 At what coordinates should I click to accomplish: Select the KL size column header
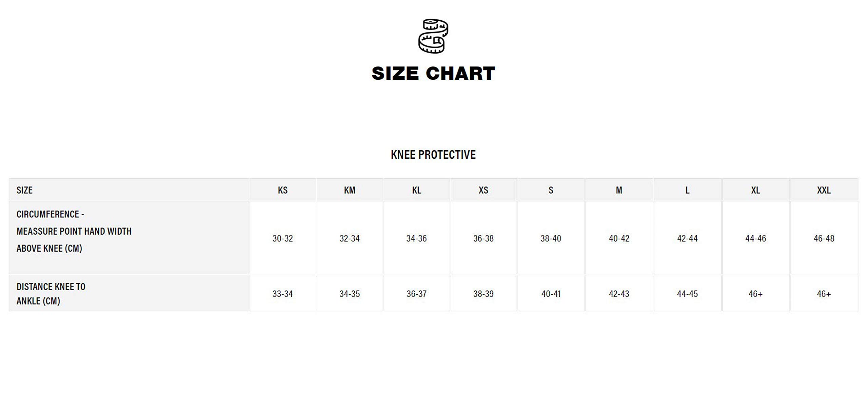pos(416,190)
